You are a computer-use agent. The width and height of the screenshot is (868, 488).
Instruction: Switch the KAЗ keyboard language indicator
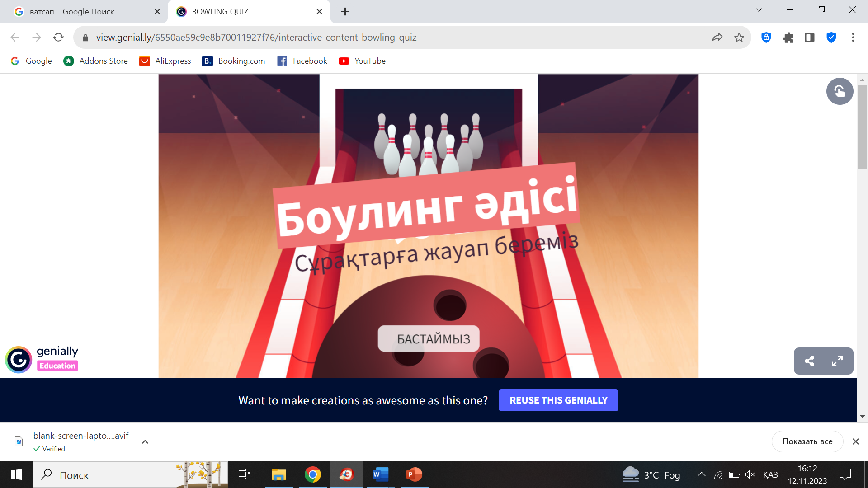tap(770, 474)
